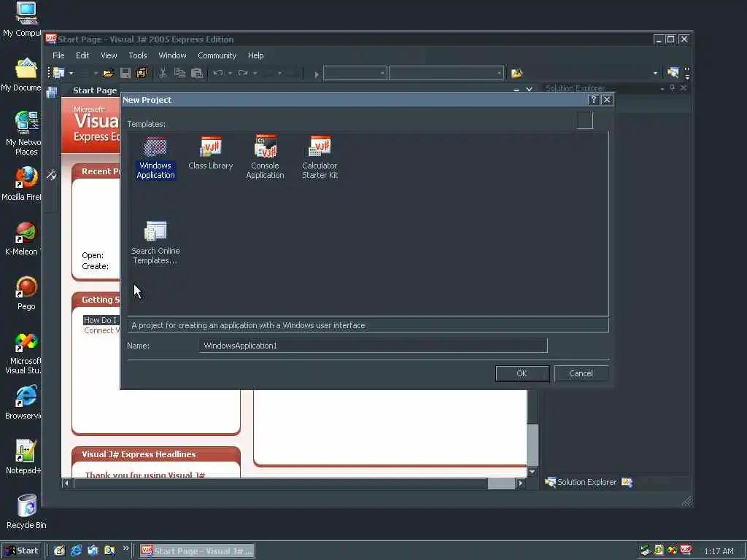This screenshot has width=747, height=560.
Task: Click the New Project toolbar icon
Action: (x=59, y=73)
